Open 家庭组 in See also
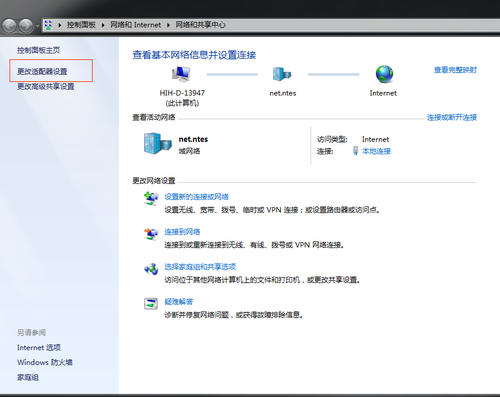This screenshot has height=397, width=500. (x=28, y=377)
